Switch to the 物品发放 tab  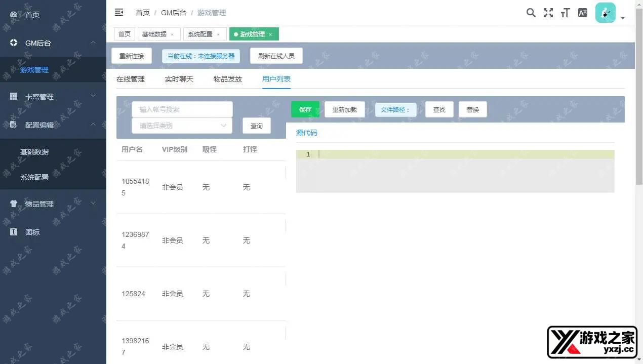[x=227, y=79]
